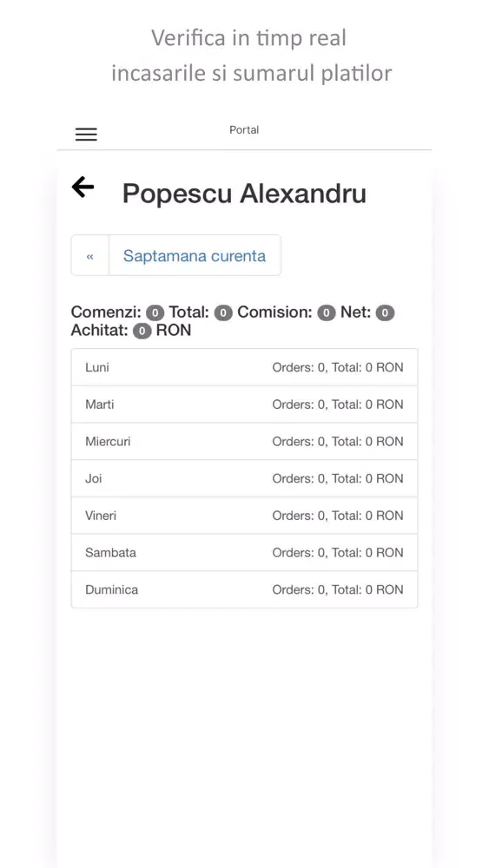The height and width of the screenshot is (868, 489).
Task: Click the Comision count badge
Action: (x=327, y=313)
